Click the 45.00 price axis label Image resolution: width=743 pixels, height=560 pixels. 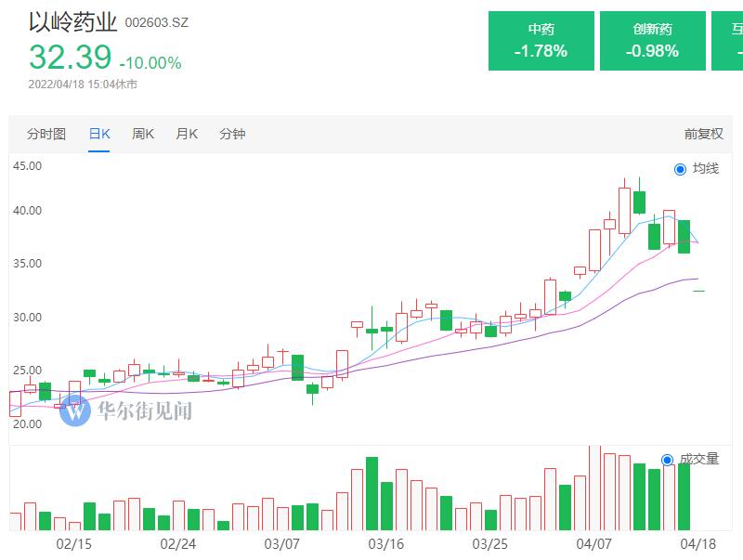(27, 166)
